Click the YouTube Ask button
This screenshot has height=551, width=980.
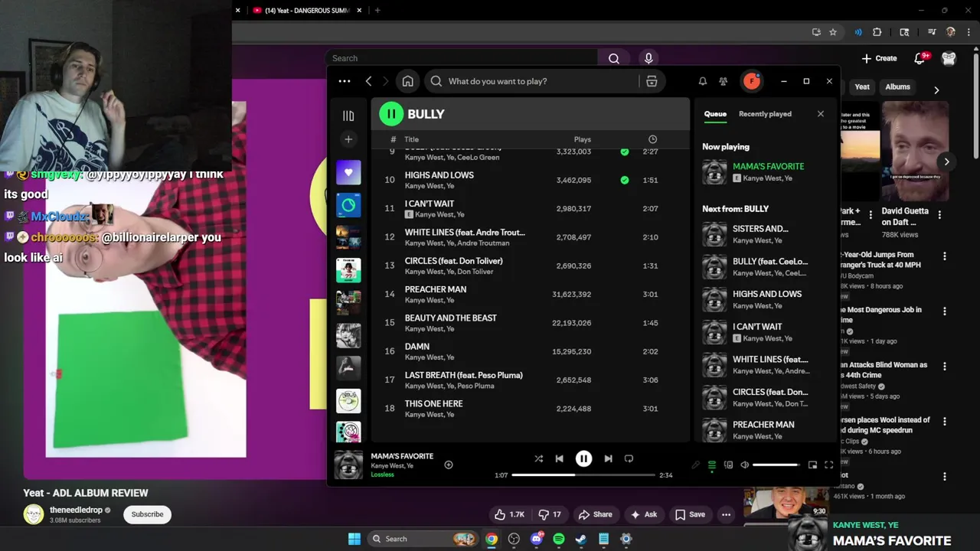643,514
